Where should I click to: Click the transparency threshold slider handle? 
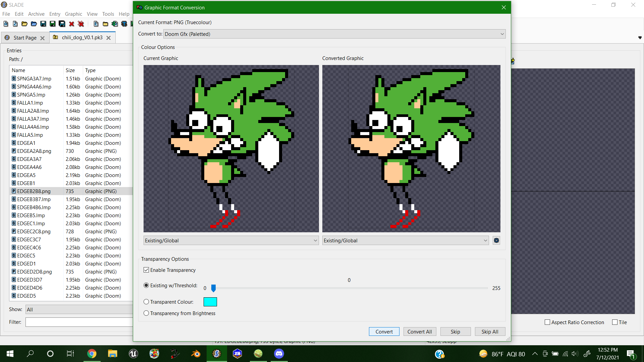tap(213, 288)
